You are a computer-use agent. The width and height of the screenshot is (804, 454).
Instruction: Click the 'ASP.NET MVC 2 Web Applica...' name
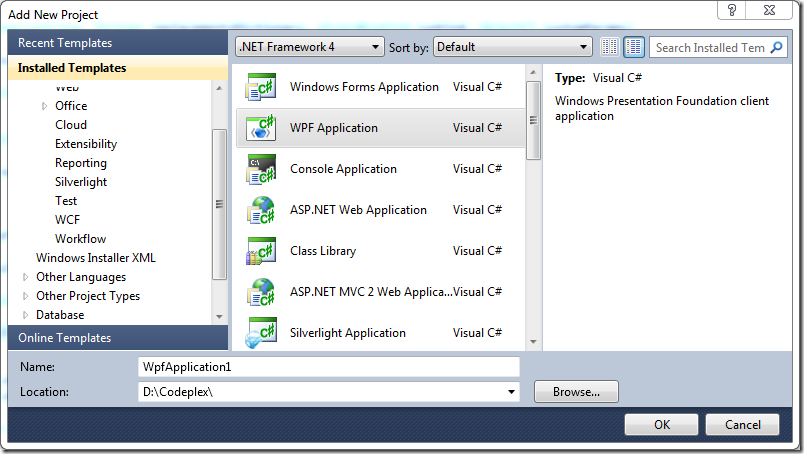click(x=371, y=292)
